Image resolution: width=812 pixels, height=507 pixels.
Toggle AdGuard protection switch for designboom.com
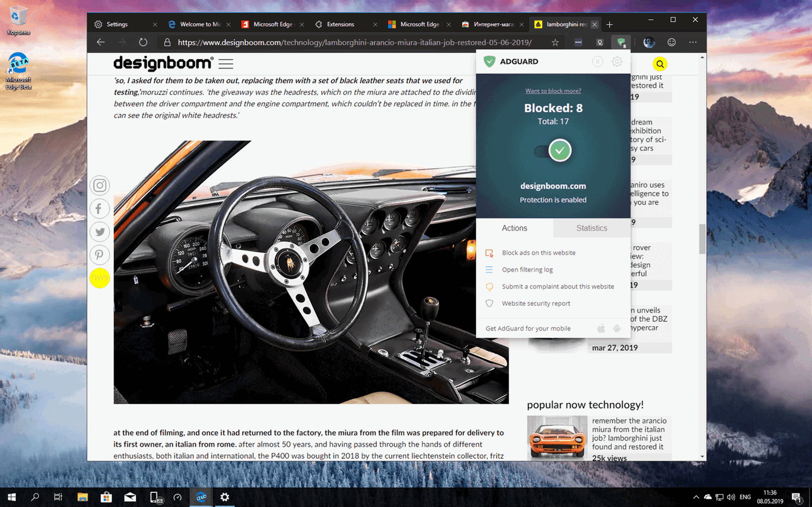point(553,150)
